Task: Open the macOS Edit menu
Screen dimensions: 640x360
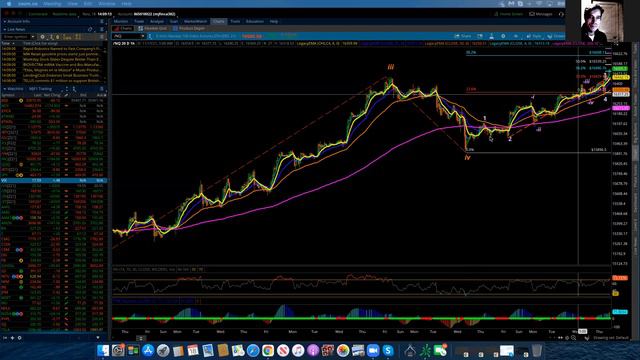Action: click(88, 4)
